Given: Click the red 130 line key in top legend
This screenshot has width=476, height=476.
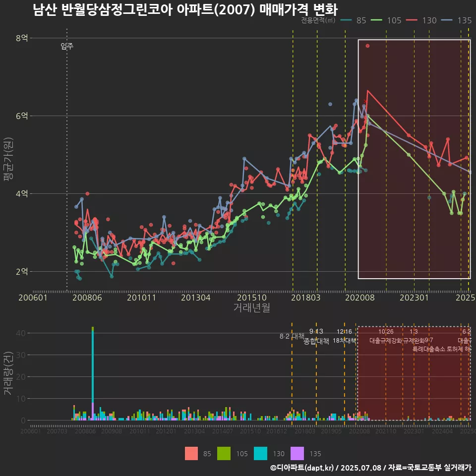Looking at the screenshot, I should pos(412,20).
